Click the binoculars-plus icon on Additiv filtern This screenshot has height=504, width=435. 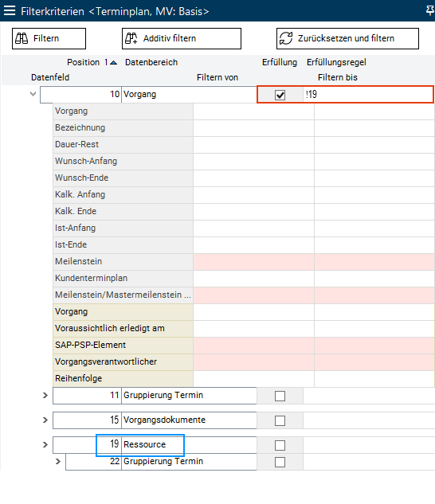point(131,38)
